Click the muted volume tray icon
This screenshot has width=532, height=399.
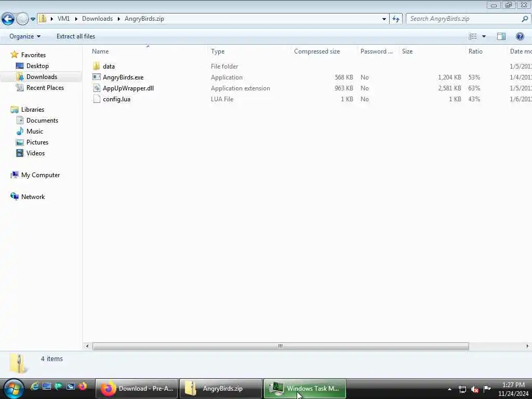click(x=475, y=389)
